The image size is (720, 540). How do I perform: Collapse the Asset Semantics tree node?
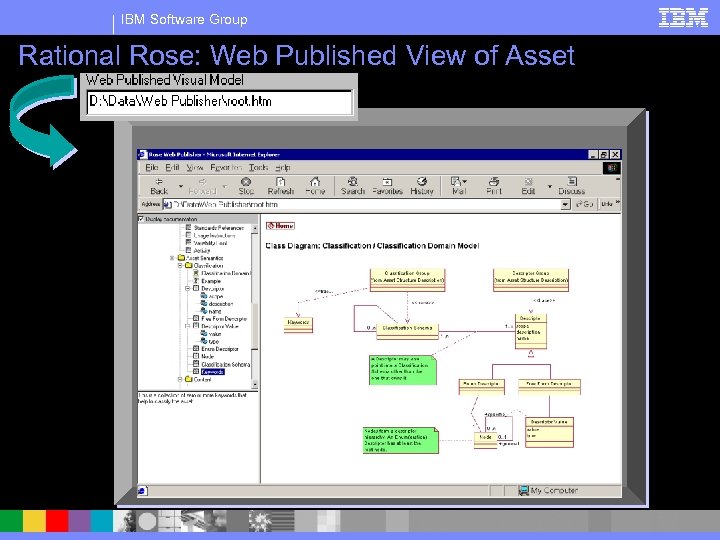[172, 258]
